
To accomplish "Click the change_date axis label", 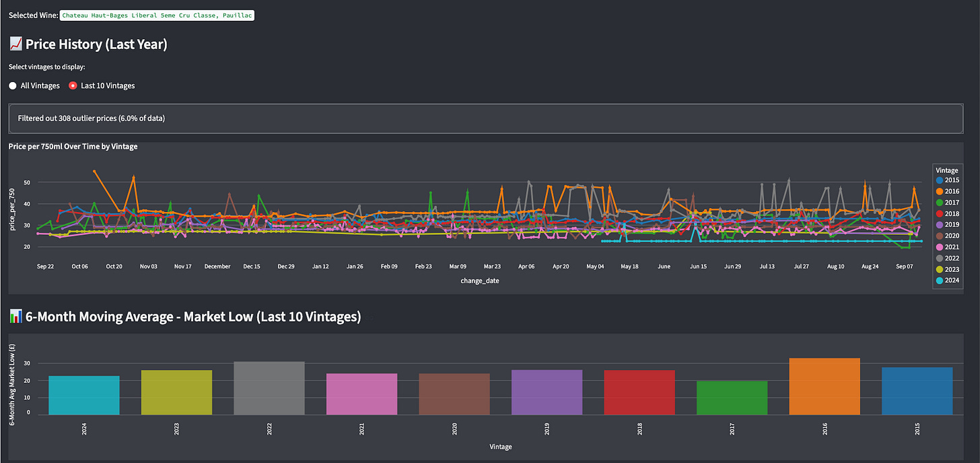I will [480, 281].
